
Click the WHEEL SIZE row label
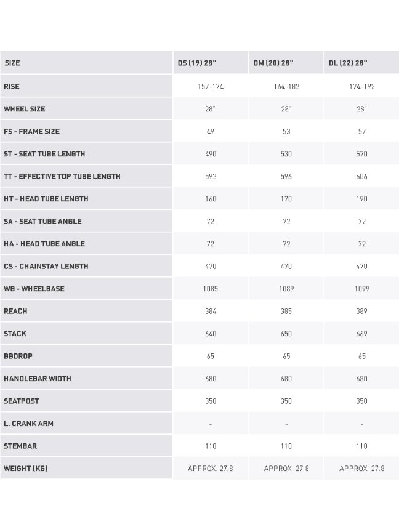(25, 109)
